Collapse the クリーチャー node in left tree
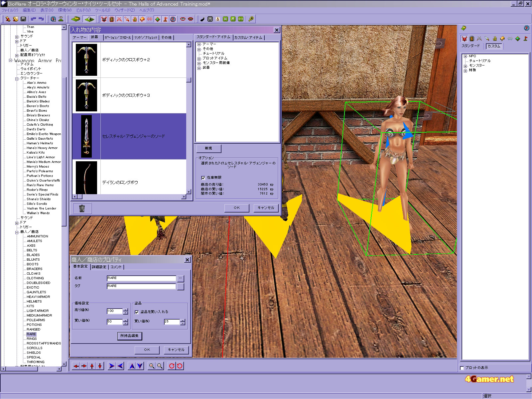This screenshot has width=532, height=399. pos(17,78)
